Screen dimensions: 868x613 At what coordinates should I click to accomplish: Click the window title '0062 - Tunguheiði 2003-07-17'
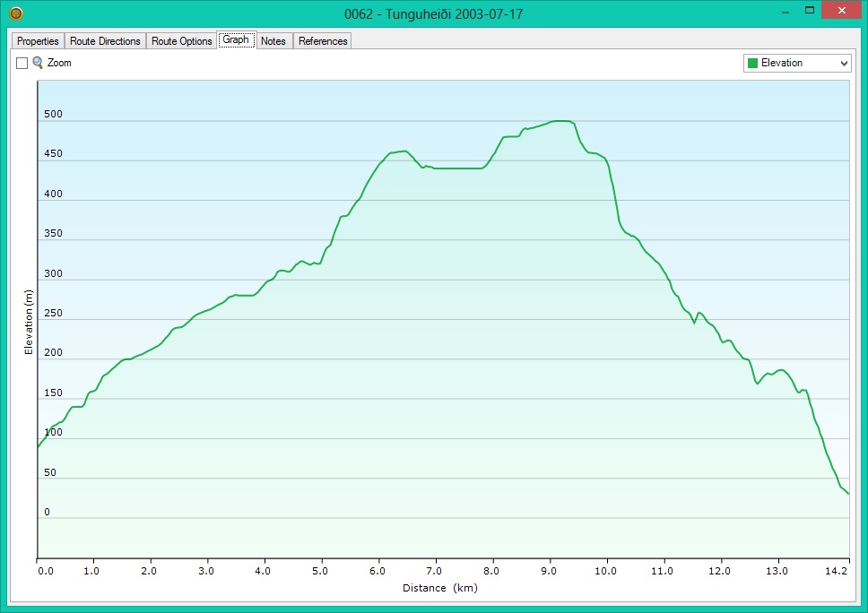pos(433,13)
